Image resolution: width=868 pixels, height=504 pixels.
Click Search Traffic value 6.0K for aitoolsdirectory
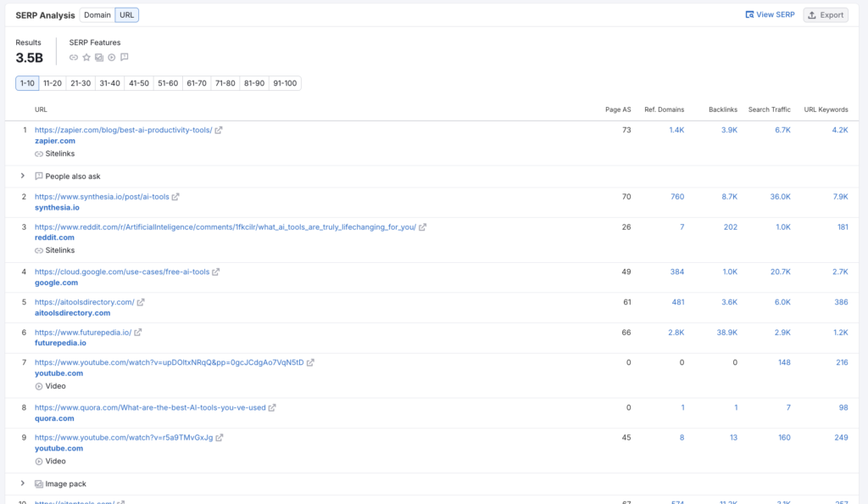782,302
